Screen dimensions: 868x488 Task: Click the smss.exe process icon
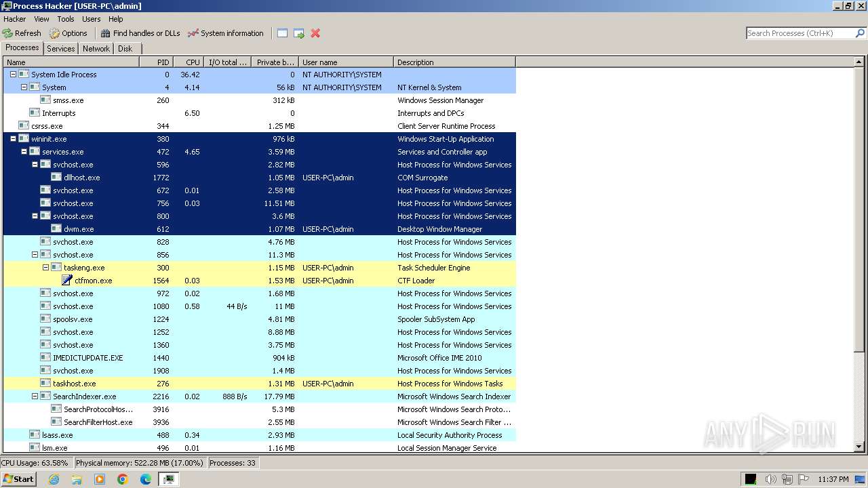click(x=45, y=100)
